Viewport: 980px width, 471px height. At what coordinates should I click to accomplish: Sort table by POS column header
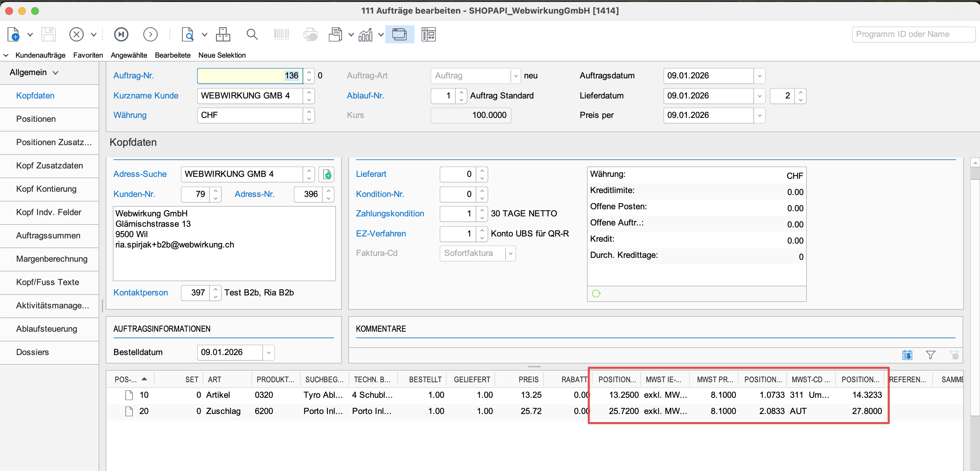(x=125, y=379)
